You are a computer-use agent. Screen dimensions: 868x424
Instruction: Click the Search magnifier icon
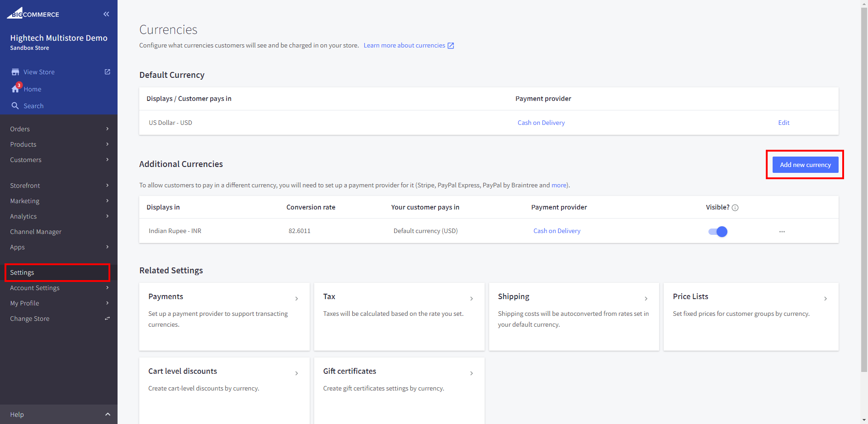[x=15, y=106]
